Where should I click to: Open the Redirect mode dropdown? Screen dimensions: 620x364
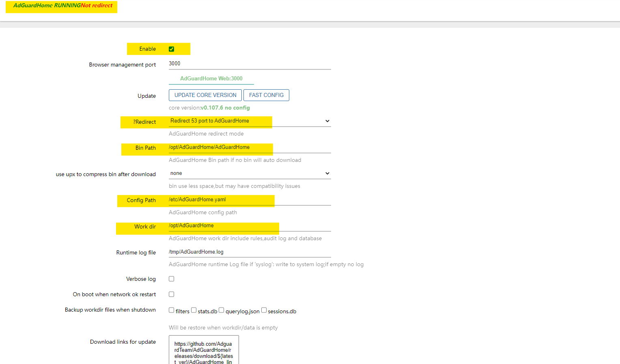tap(250, 121)
